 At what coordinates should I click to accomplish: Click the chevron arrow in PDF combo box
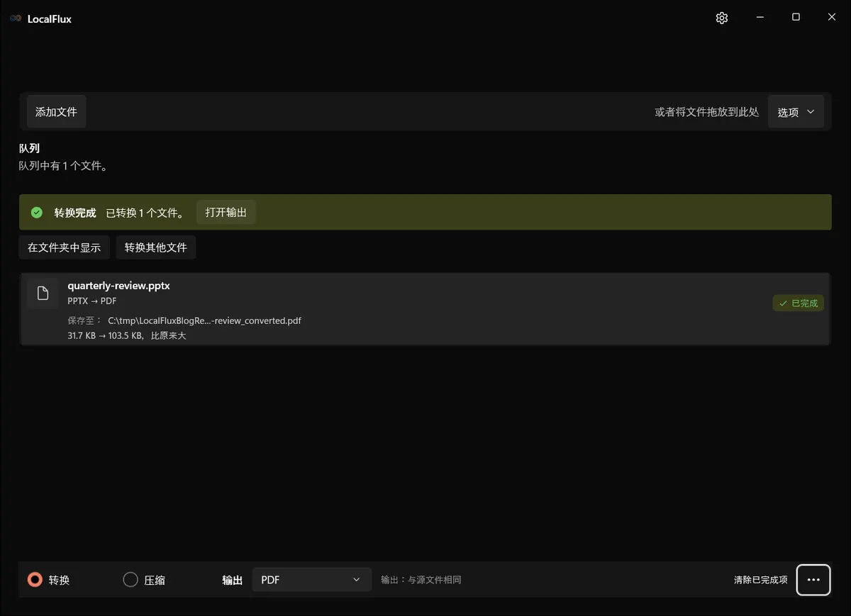[357, 580]
